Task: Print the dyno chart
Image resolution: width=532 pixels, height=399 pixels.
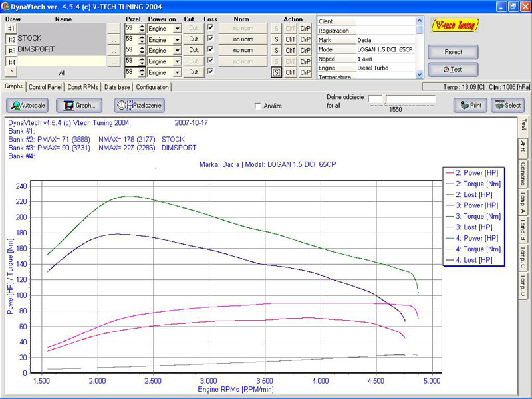Action: coord(470,105)
